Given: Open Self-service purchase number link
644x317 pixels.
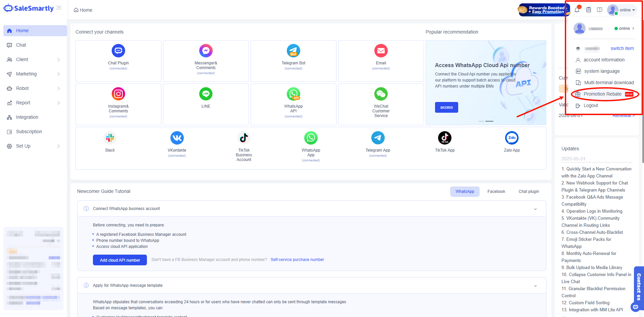Looking at the screenshot, I should pyautogui.click(x=297, y=260).
